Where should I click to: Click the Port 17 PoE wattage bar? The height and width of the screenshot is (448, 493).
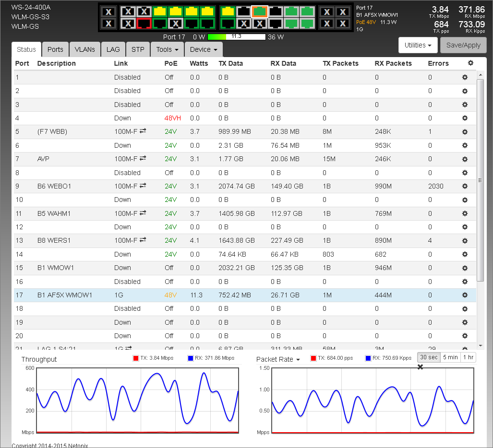(236, 37)
